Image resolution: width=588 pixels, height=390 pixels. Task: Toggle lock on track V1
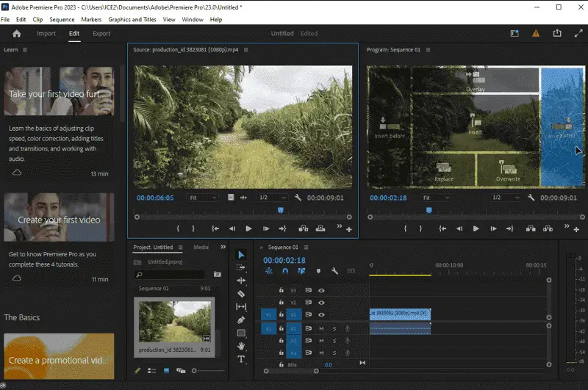point(282,314)
